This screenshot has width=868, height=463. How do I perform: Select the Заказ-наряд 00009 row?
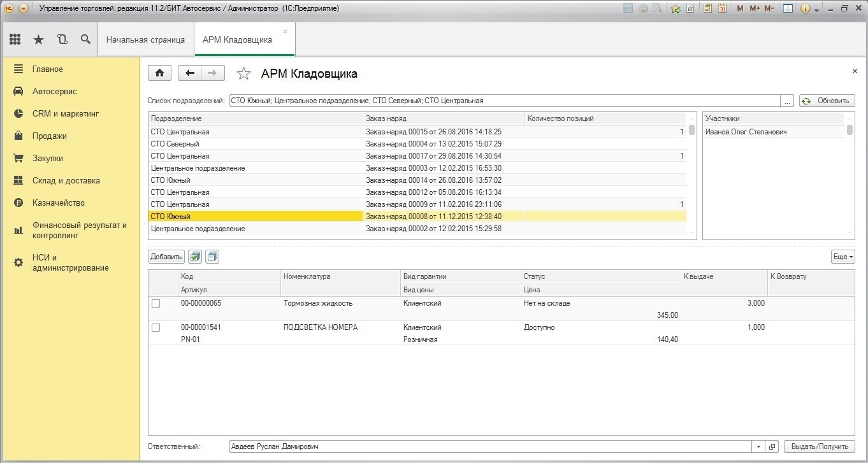(433, 204)
